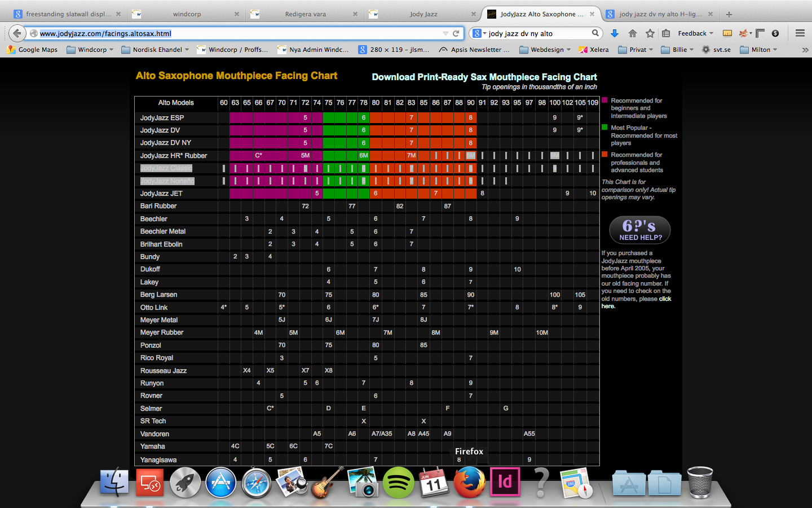Click the grey corner ruler extension icon
The width and height of the screenshot is (812, 508).
tap(760, 33)
